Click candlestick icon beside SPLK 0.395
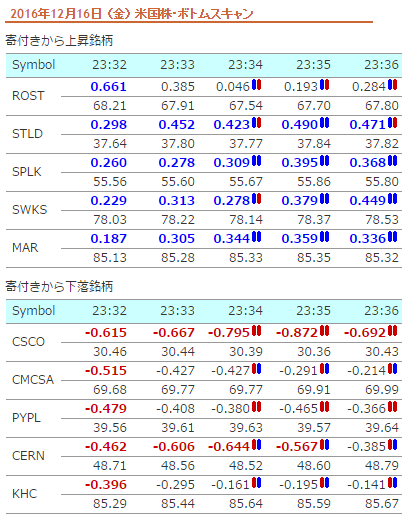Screen dimensions: 407x518 (x=324, y=161)
